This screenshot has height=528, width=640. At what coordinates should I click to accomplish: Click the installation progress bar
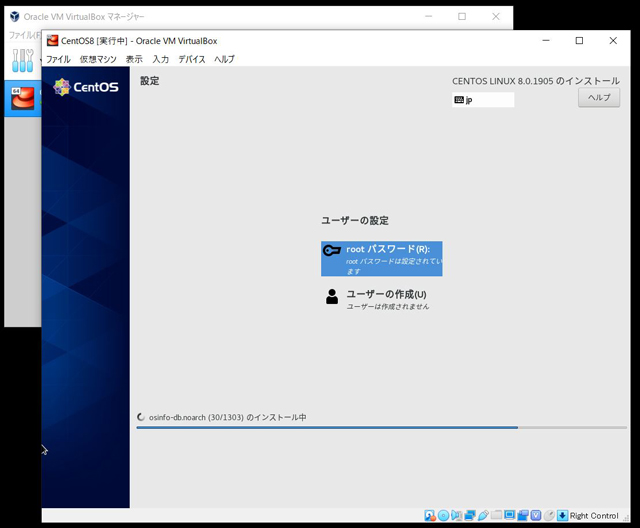(x=382, y=428)
